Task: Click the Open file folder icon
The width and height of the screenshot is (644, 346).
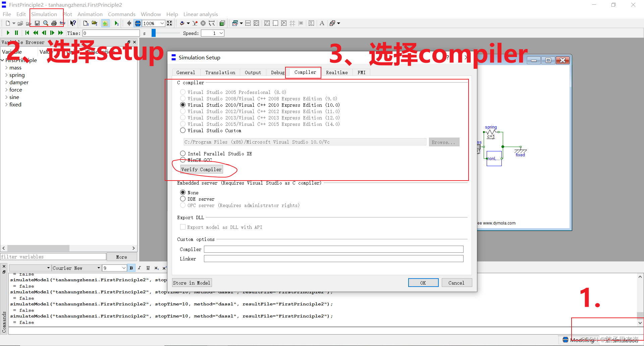Action: 20,23
